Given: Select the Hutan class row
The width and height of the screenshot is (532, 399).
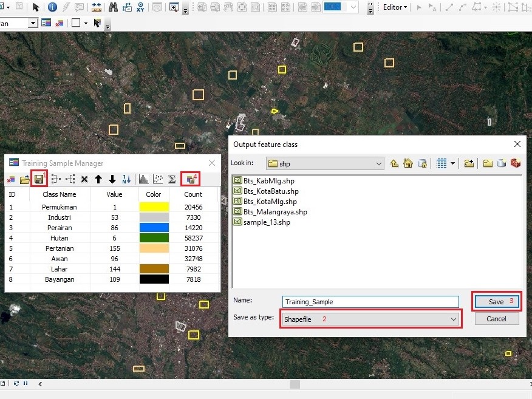Looking at the screenshot, I should tap(60, 238).
